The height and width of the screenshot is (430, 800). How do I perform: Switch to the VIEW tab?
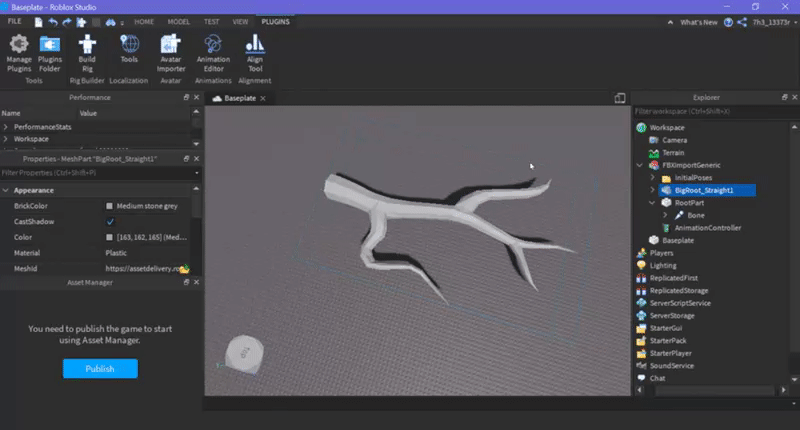(240, 22)
